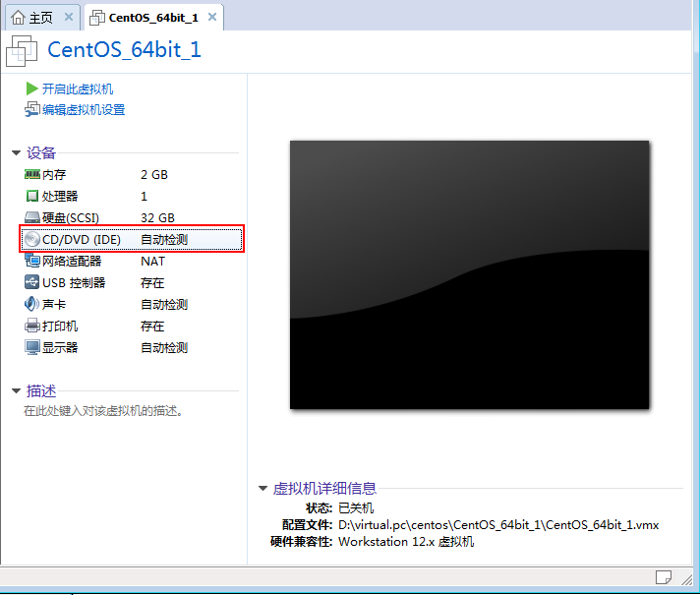The height and width of the screenshot is (595, 700).
Task: Click 自动检测 value in CD/DVD row
Action: tap(164, 239)
